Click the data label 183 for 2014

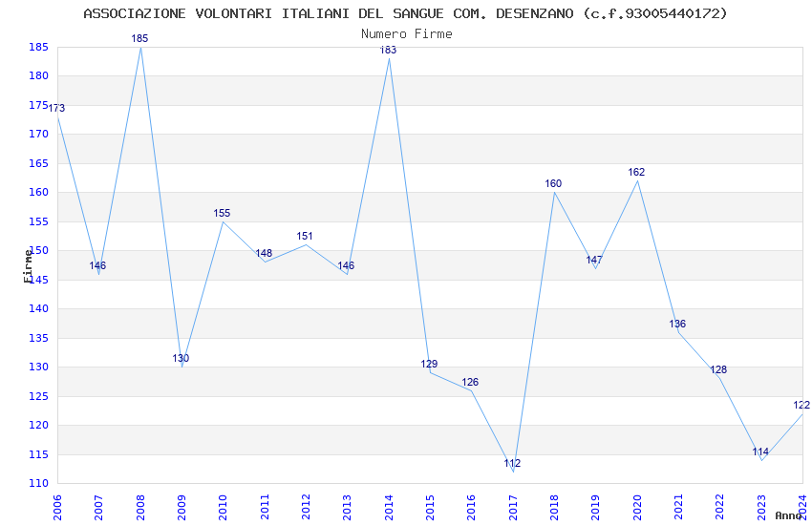click(389, 50)
